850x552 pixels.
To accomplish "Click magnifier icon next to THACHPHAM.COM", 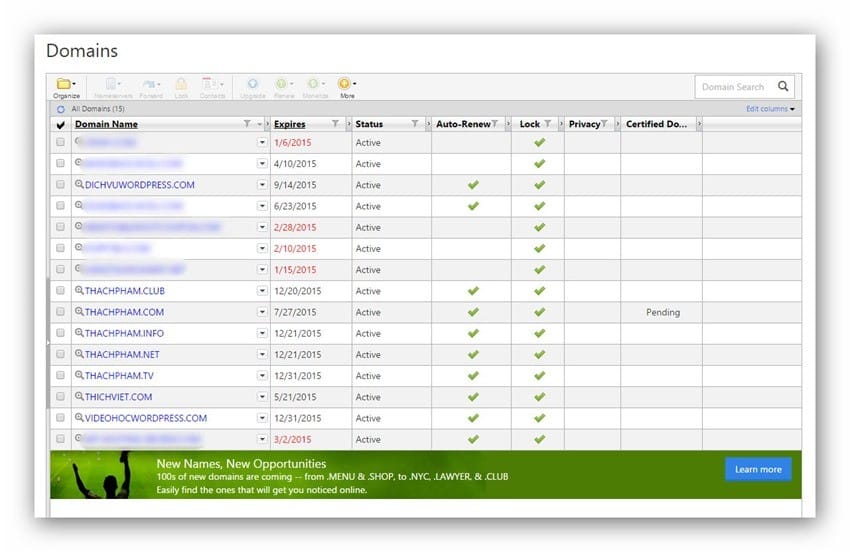I will [79, 311].
